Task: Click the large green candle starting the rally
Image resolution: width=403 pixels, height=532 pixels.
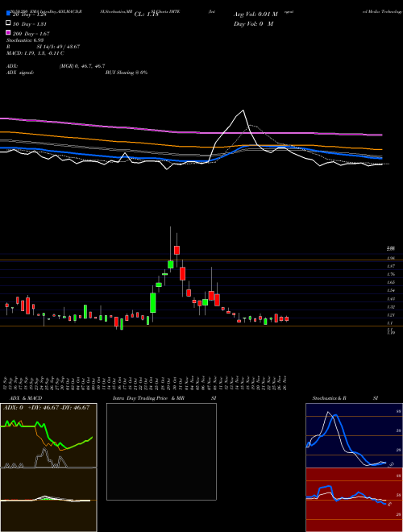Action: [153, 302]
